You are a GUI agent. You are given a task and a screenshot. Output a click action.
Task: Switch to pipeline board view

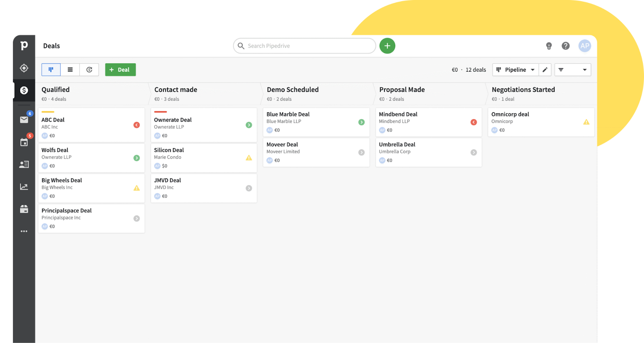click(x=51, y=70)
